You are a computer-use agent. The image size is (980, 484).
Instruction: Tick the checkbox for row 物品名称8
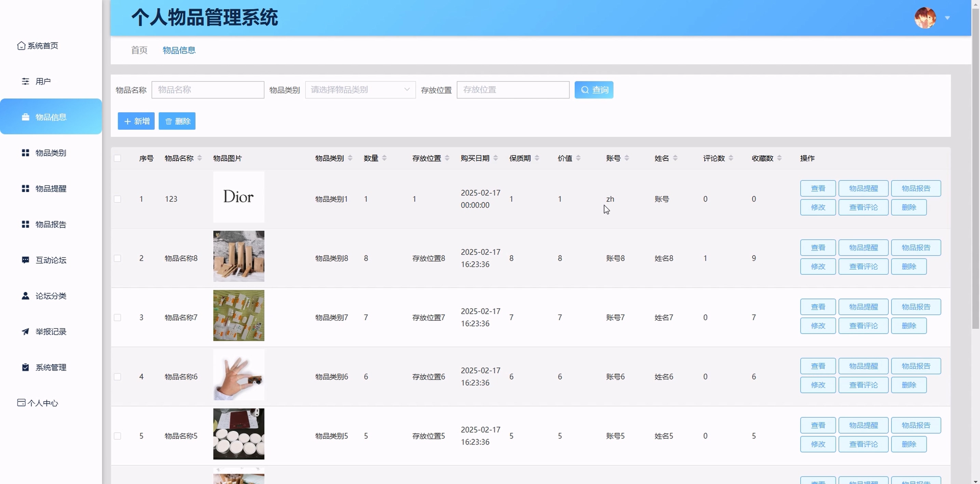pos(118,258)
